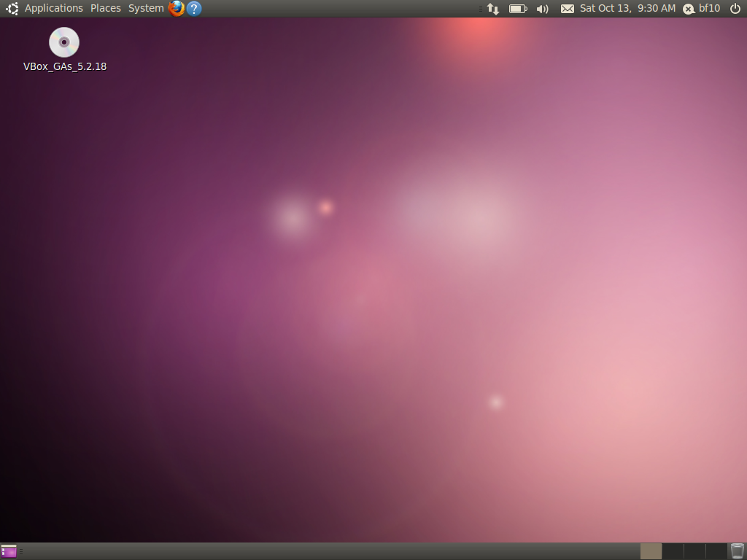Open the Trash in bottom panel
The height and width of the screenshot is (560, 747).
[738, 551]
